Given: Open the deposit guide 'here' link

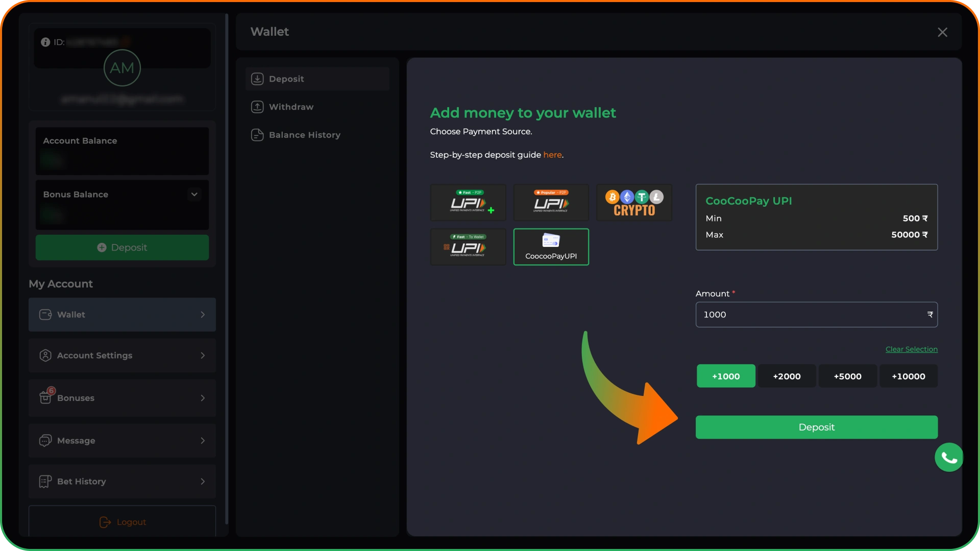Looking at the screenshot, I should 552,155.
